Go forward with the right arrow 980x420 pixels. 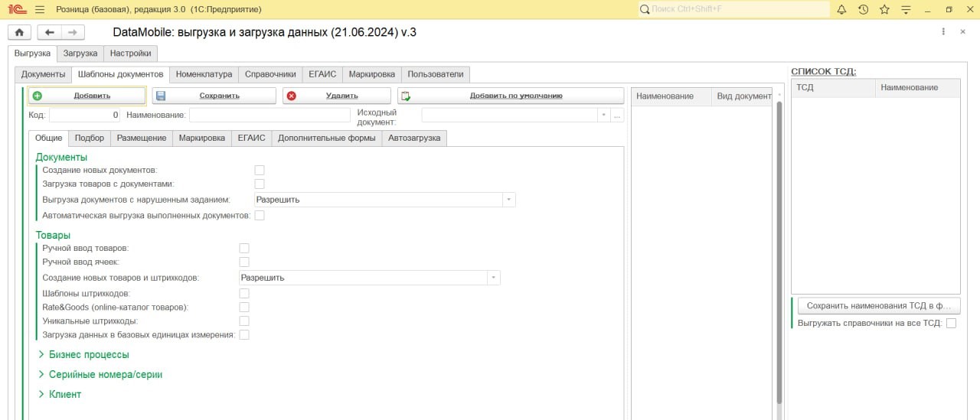coord(73,32)
